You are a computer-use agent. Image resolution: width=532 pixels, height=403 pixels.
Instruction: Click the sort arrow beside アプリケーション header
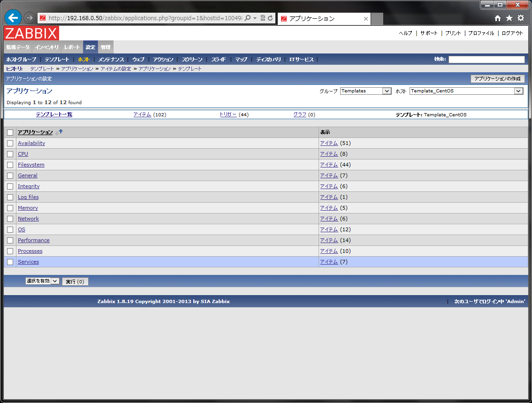click(59, 132)
